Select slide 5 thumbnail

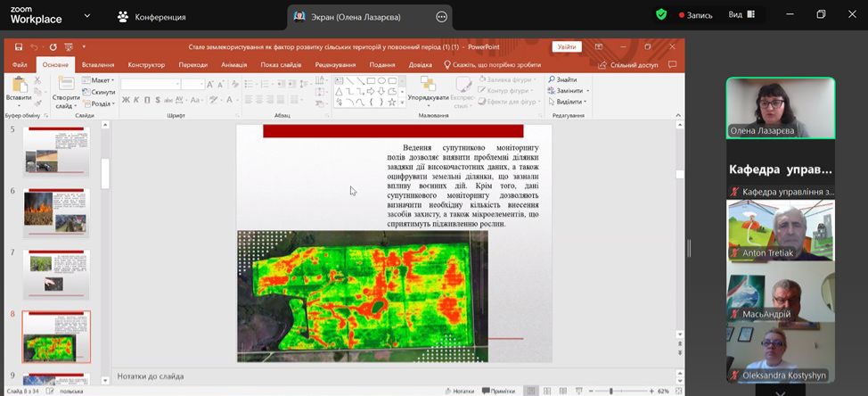click(x=56, y=151)
